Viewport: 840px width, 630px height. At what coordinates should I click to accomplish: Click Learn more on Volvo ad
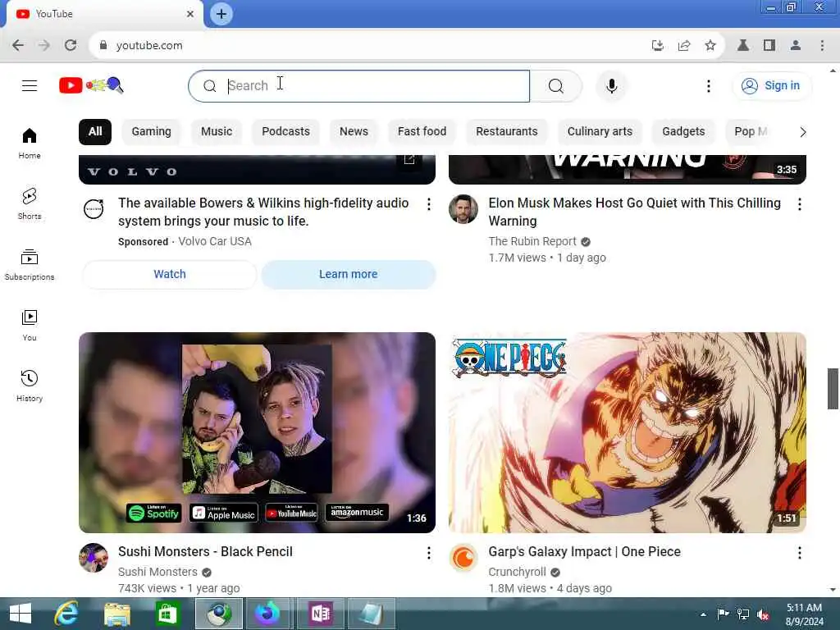point(348,274)
